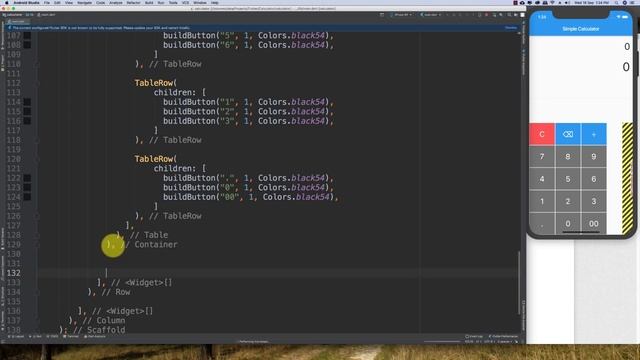Viewport: 640px width, 360px height.
Task: Tap the 8 key on the calculator
Action: 568,156
